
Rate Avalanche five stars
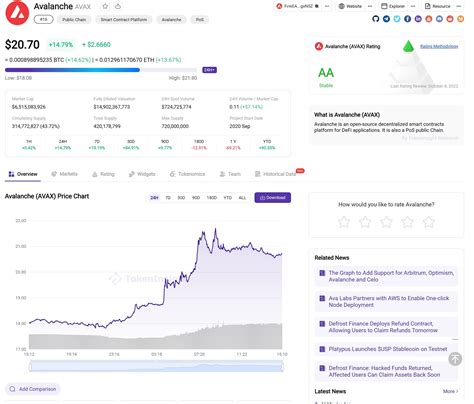click(x=429, y=222)
